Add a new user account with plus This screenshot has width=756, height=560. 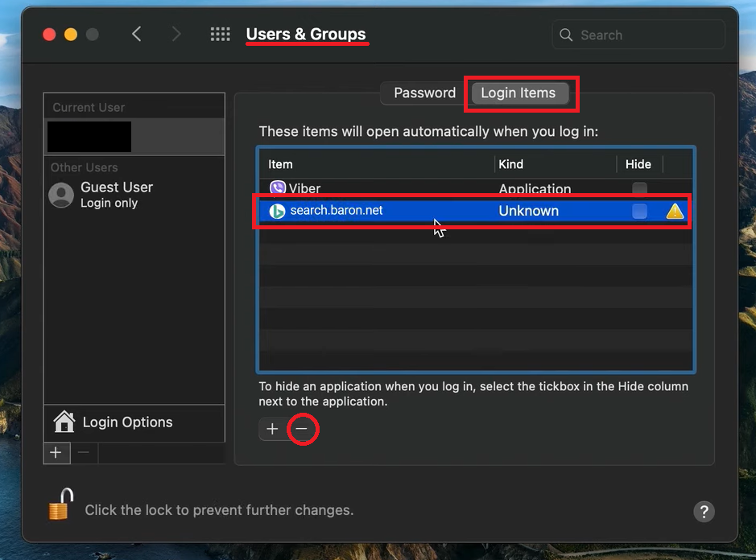[x=56, y=453]
